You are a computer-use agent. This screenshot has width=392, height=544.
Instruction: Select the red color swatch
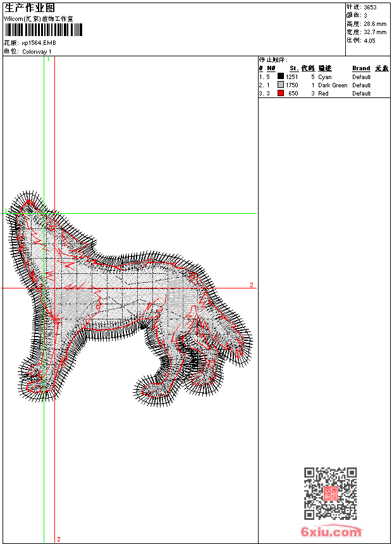[281, 93]
